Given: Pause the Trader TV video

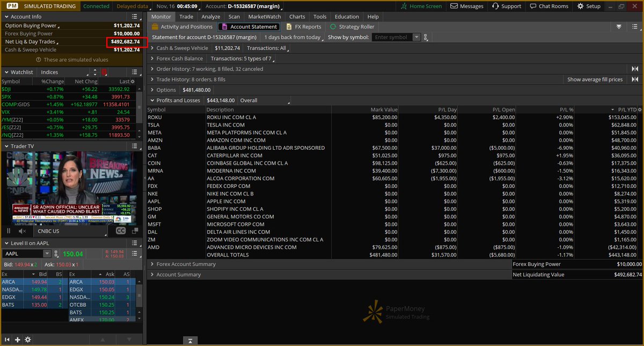Looking at the screenshot, I should coord(9,231).
